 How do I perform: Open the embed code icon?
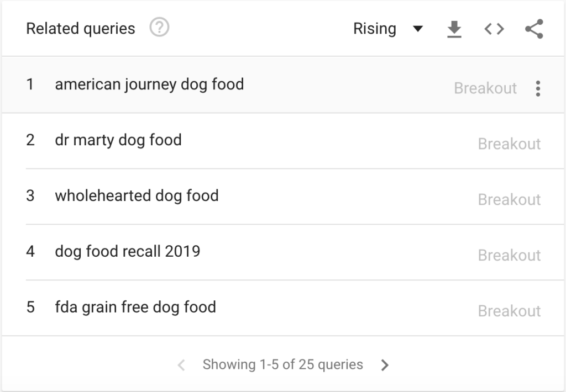(x=494, y=29)
